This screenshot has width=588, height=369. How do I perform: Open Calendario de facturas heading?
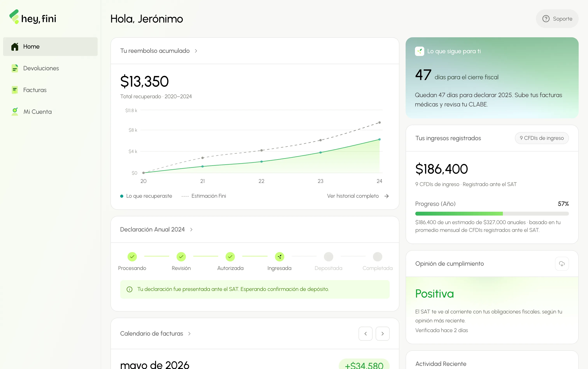(x=152, y=334)
